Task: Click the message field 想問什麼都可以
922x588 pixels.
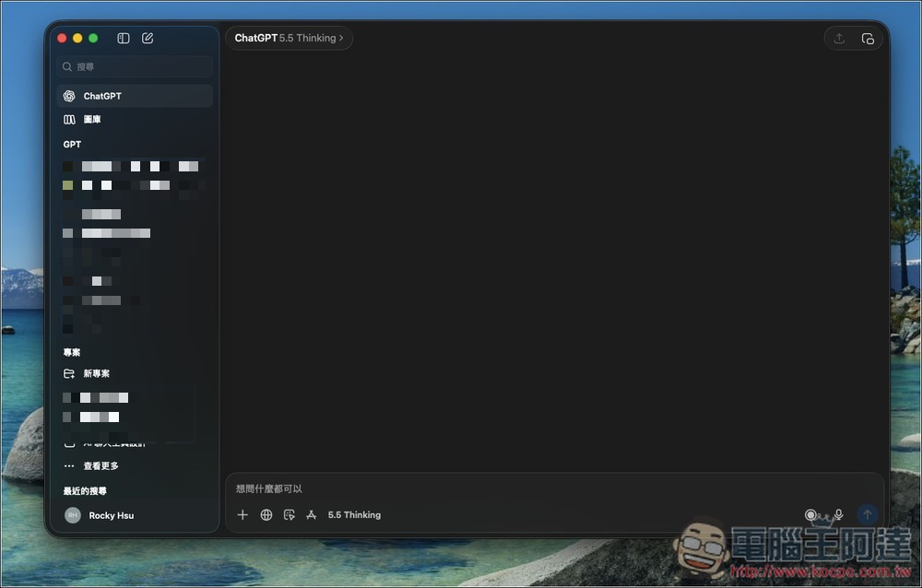Action: [x=554, y=488]
